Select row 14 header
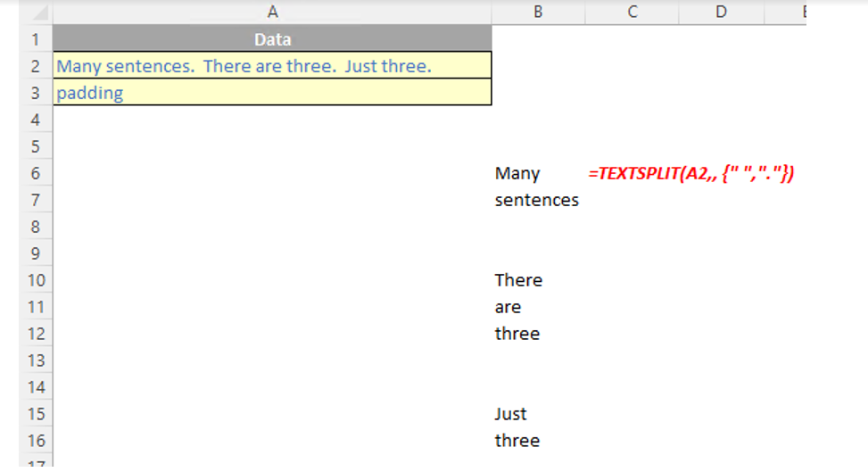This screenshot has width=868, height=472. (x=36, y=386)
